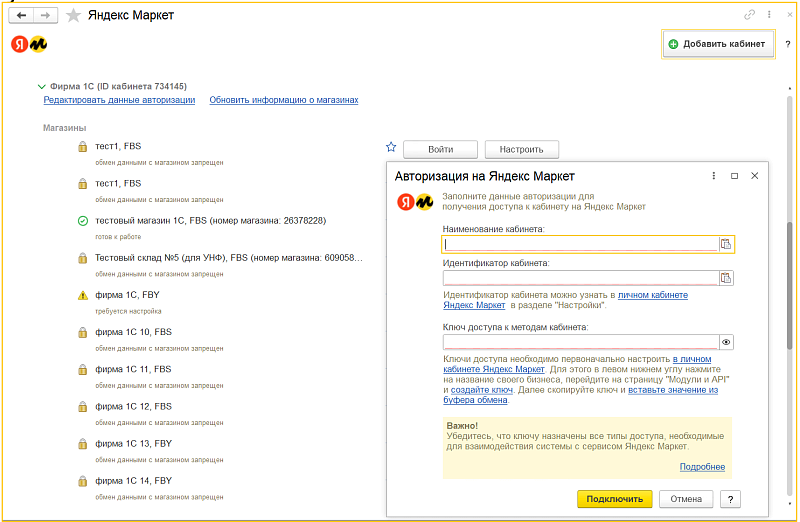Click lock icon of фирма 1С 14, FBY
Image resolution: width=800 pixels, height=522 pixels.
click(83, 482)
